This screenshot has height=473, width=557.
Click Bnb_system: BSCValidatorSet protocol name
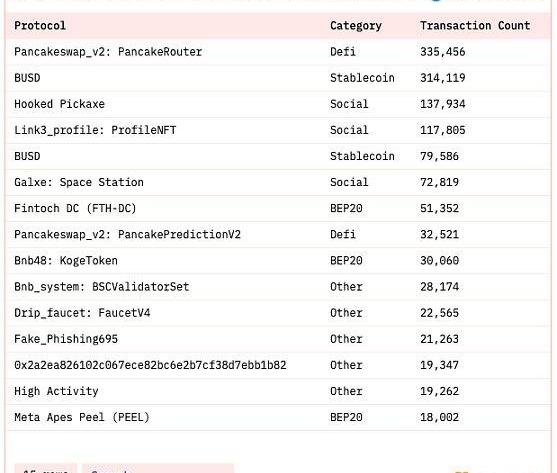click(102, 287)
